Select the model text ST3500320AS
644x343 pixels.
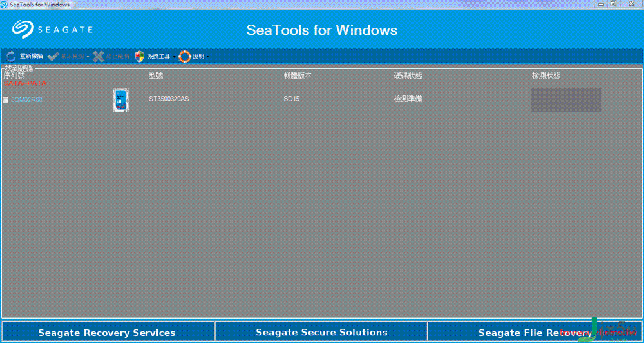pos(169,99)
